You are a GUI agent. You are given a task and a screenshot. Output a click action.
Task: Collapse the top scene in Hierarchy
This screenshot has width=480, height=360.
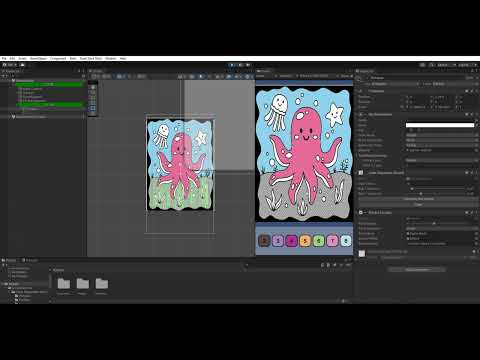(10, 81)
